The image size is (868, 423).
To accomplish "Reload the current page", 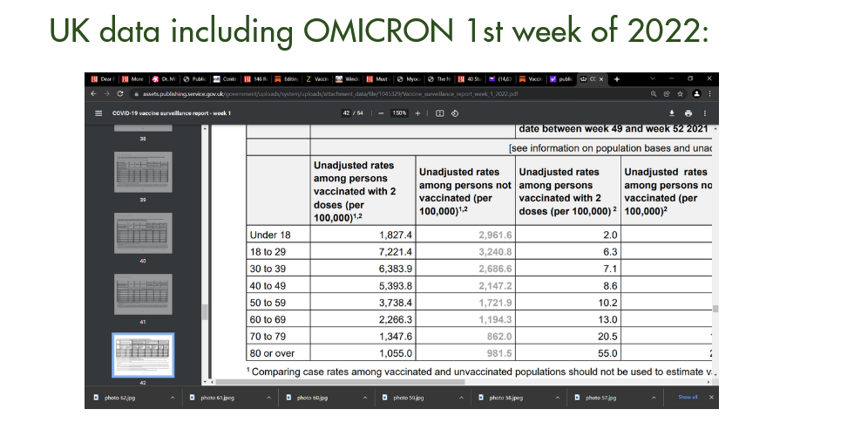I will 119,93.
